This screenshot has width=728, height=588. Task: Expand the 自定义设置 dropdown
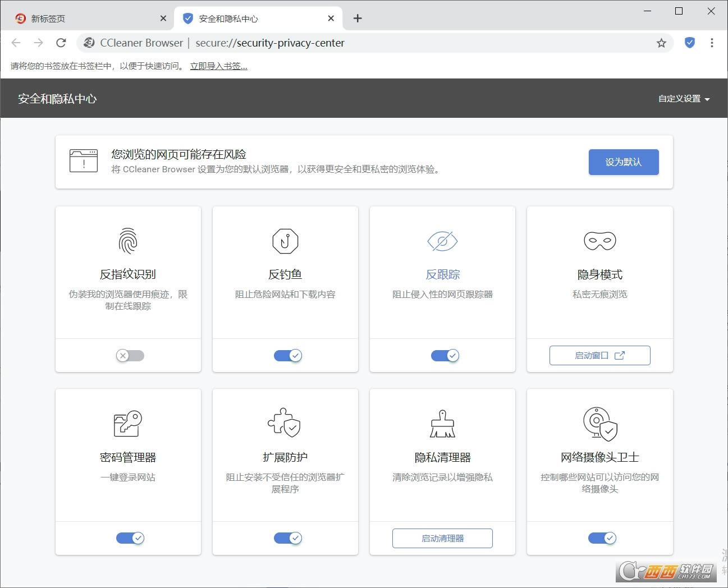pyautogui.click(x=684, y=99)
